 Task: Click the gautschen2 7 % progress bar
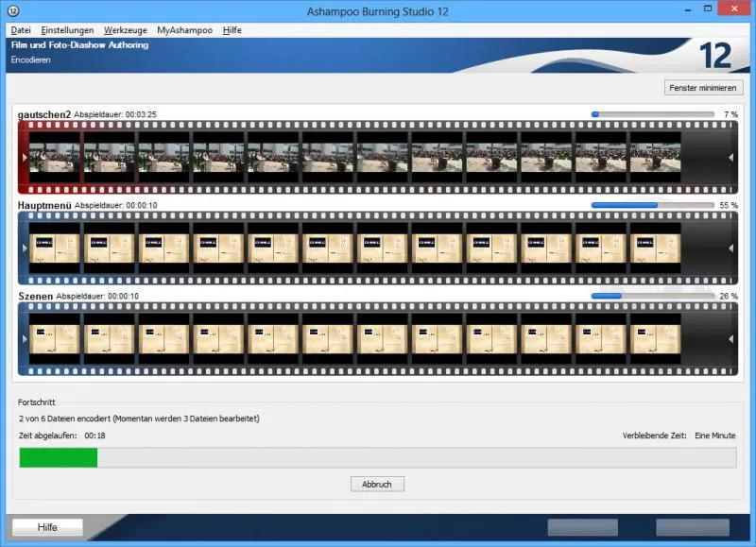pos(653,114)
